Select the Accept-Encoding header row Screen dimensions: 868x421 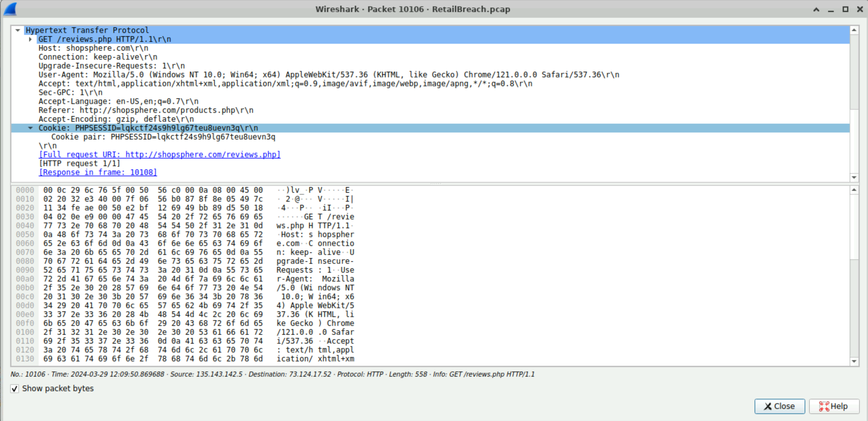coord(116,119)
